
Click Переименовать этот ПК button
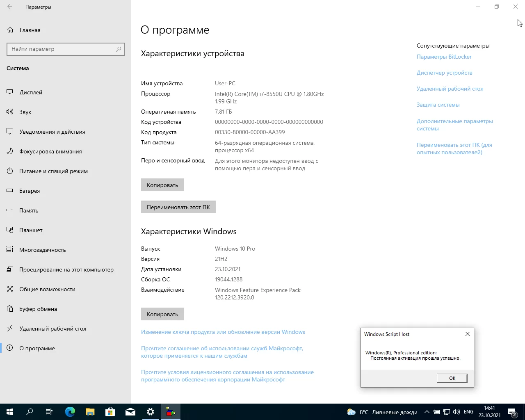click(x=178, y=207)
